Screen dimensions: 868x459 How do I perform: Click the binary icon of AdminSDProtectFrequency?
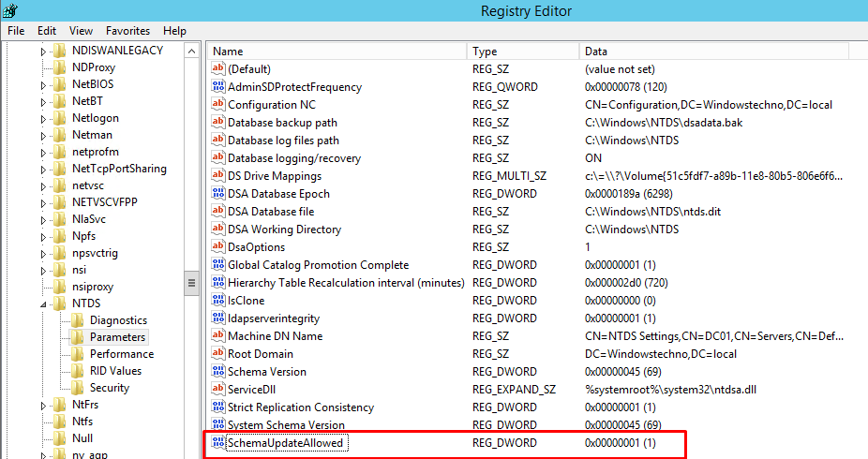218,86
